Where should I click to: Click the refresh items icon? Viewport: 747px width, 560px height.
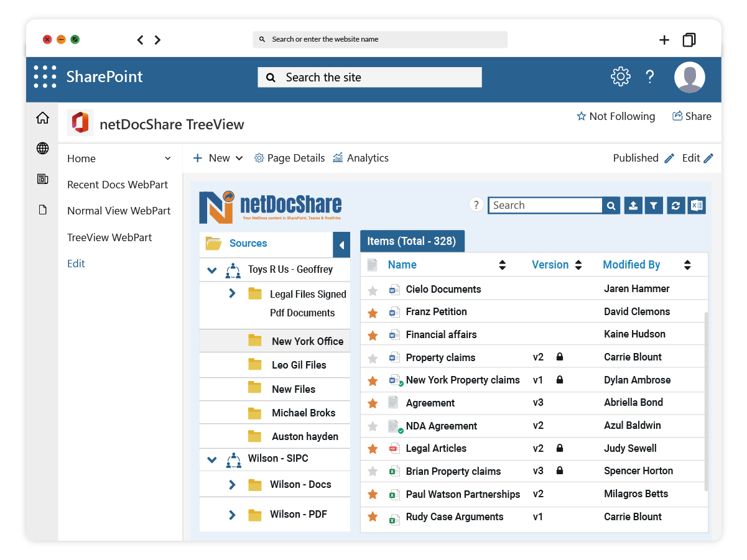coord(675,206)
